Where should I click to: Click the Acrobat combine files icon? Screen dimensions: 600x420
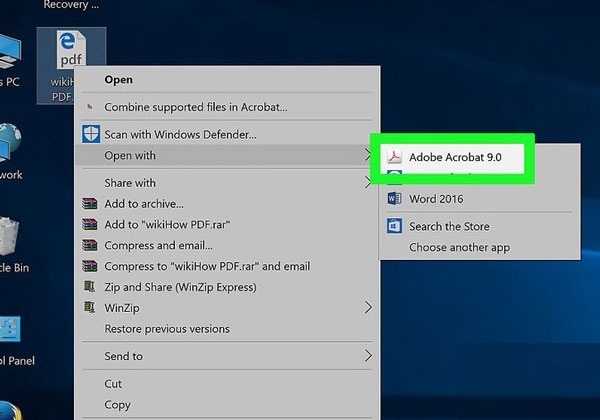click(90, 107)
